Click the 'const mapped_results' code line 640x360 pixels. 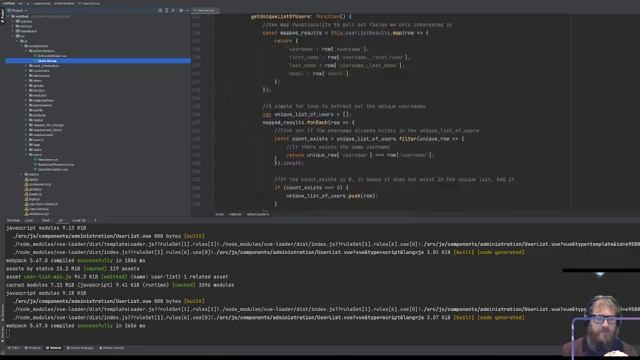click(345, 33)
